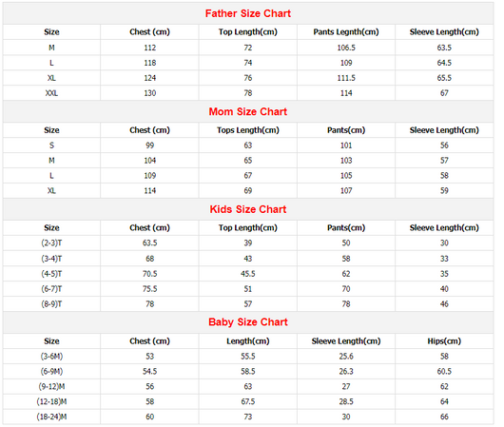The width and height of the screenshot is (504, 427).
Task: Select Father sleeve length 64.5 cell
Action: [444, 63]
